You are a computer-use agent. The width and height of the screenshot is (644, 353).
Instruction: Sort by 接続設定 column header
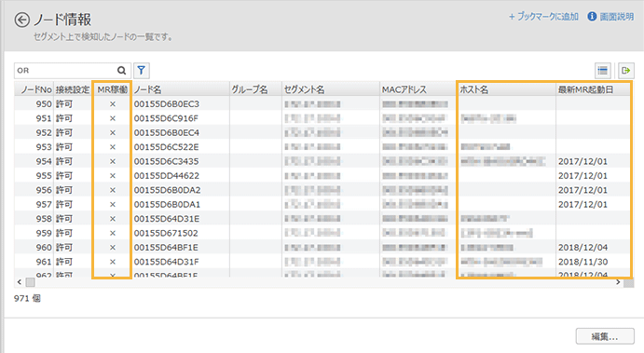click(x=73, y=89)
